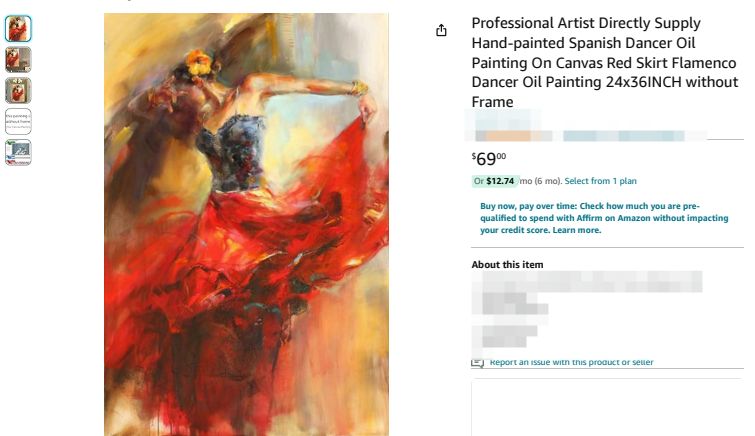
Task: Click the report issue speech bubble icon
Action: (478, 362)
